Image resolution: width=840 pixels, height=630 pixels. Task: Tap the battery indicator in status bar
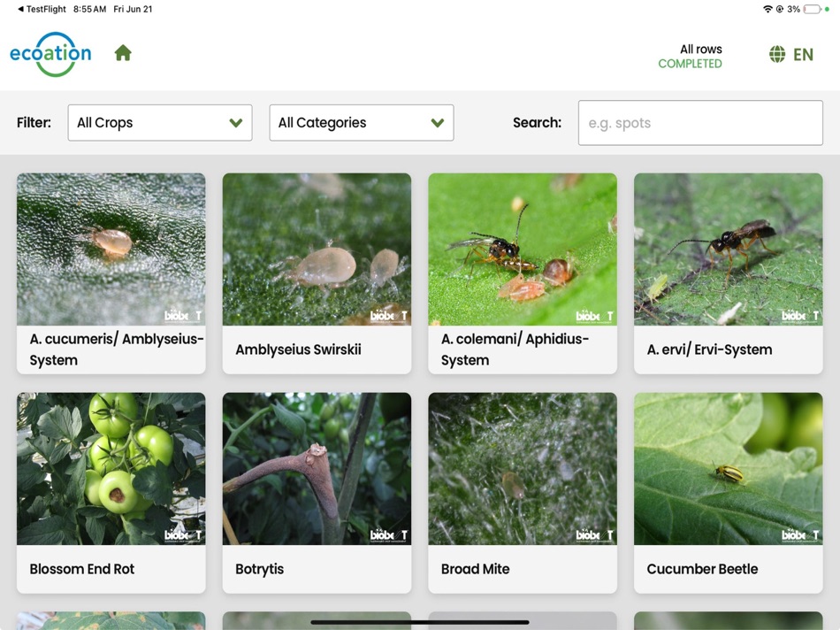tap(812, 9)
